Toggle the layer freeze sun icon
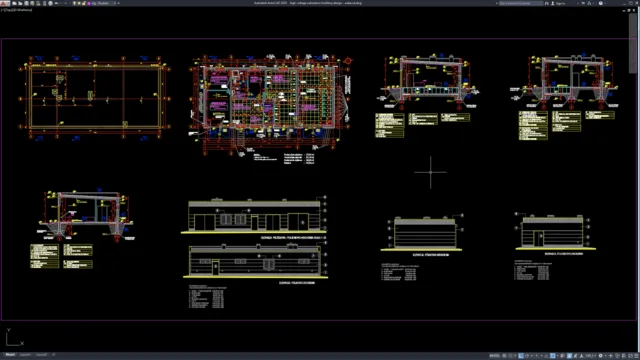The image size is (640, 360). 79,3
